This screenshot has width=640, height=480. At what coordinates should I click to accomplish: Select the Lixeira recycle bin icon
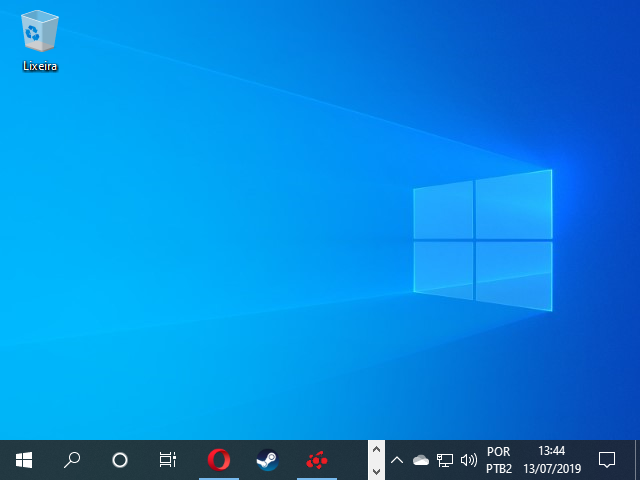40,40
